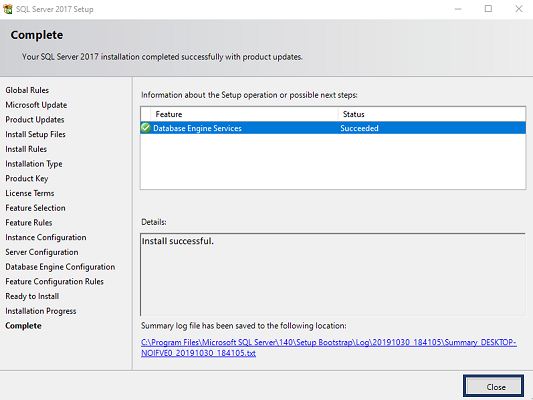Select the Instance Configuration step
The image size is (533, 400).
46,237
